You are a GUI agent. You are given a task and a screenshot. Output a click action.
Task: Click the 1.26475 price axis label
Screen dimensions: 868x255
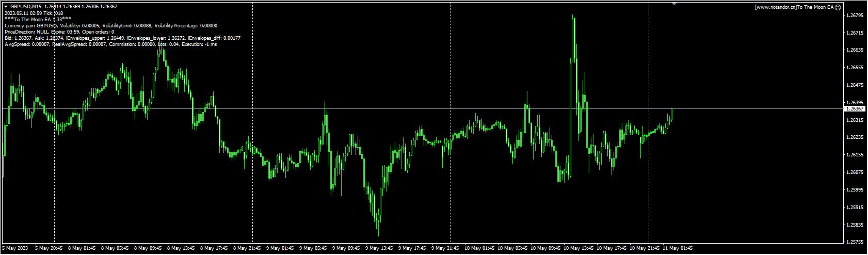pyautogui.click(x=855, y=85)
